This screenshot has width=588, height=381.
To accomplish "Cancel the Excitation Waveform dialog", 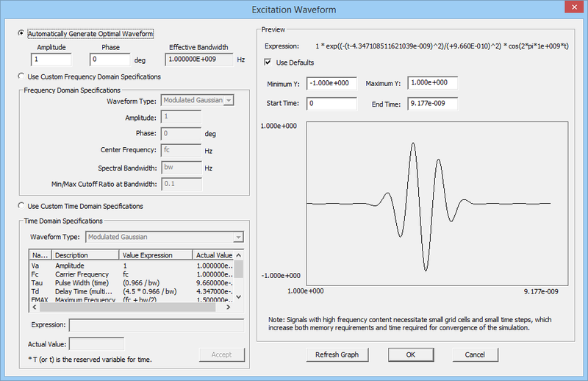I will coord(475,355).
